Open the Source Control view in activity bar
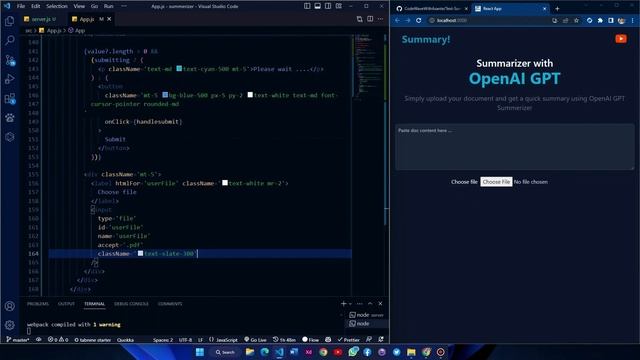 click(x=10, y=60)
